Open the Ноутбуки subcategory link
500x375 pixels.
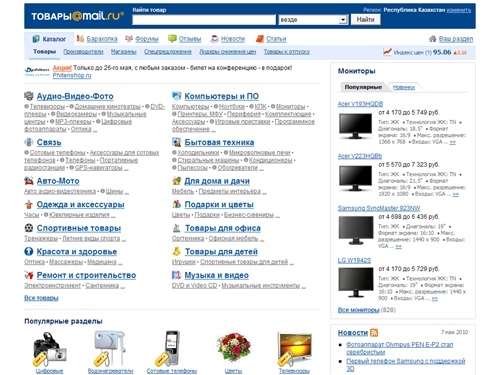click(x=232, y=107)
